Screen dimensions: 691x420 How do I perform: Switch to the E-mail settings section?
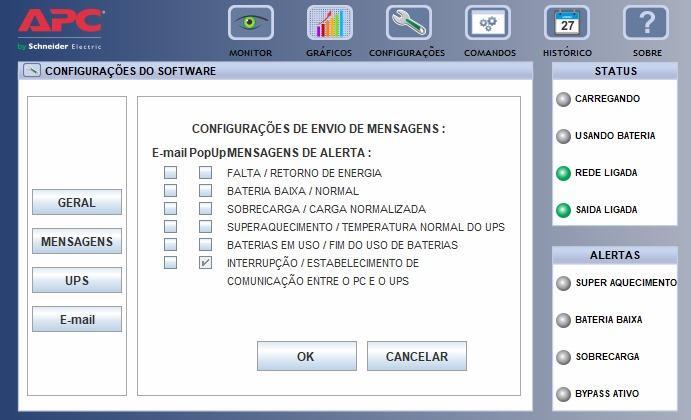click(x=77, y=319)
